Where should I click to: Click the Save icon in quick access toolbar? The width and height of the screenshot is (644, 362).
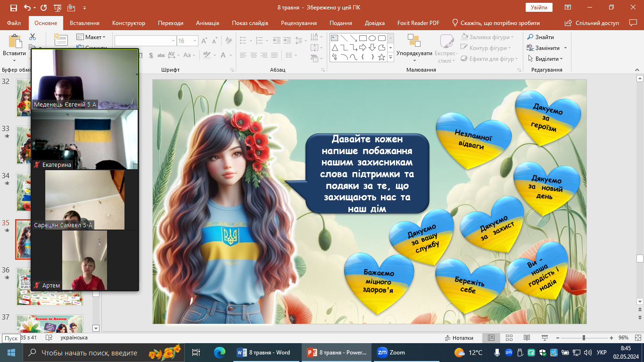click(x=13, y=8)
